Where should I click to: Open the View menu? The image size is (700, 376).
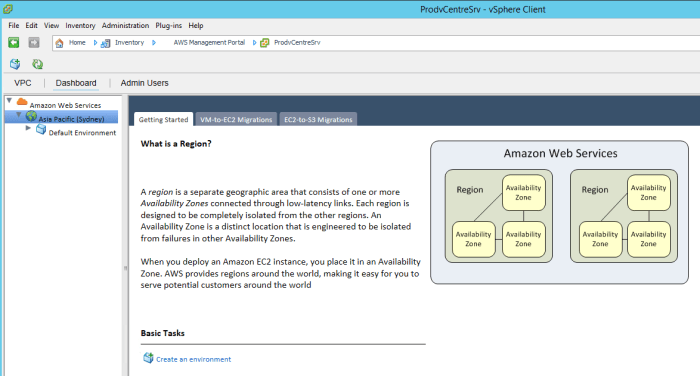[51, 25]
